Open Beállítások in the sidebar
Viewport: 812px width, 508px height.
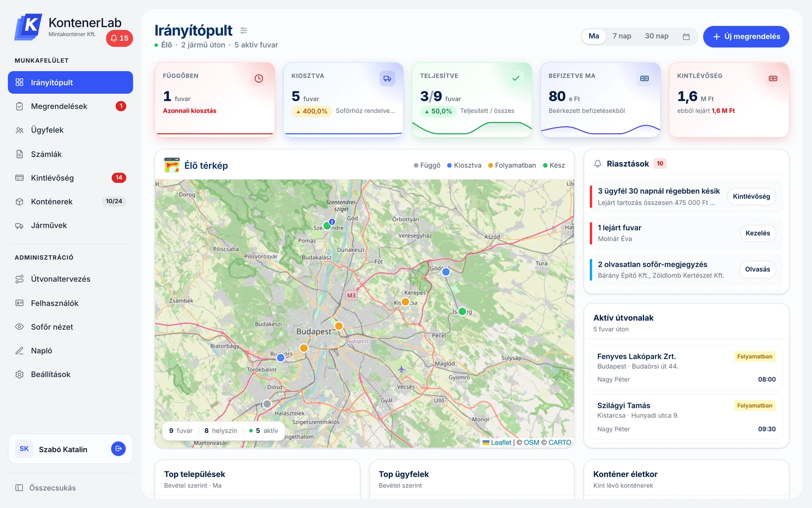click(x=71, y=374)
